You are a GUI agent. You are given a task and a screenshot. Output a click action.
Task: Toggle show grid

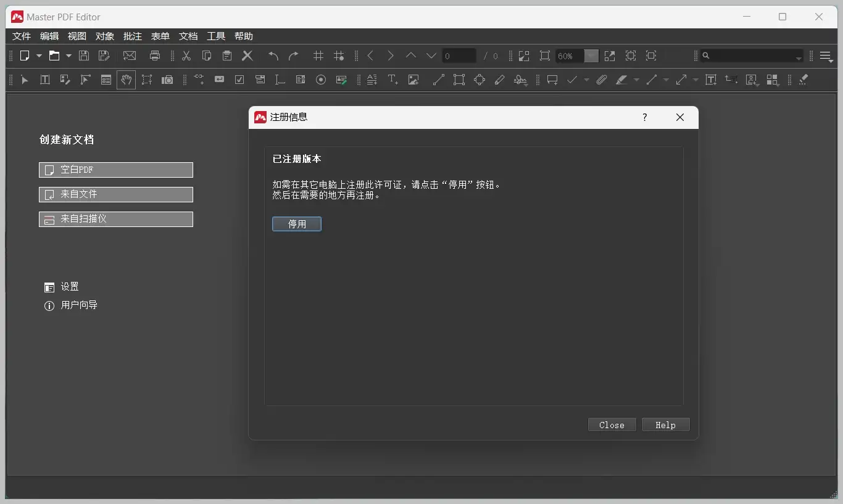(318, 56)
